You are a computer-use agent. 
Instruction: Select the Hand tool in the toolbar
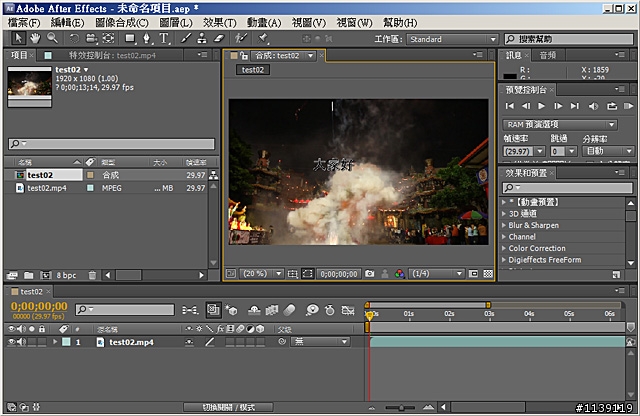pos(35,38)
